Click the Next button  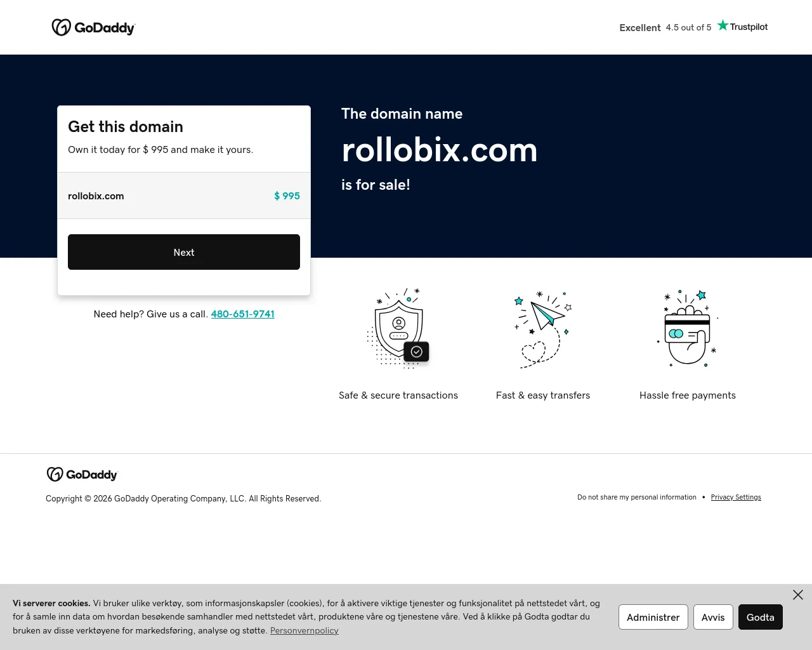184,252
